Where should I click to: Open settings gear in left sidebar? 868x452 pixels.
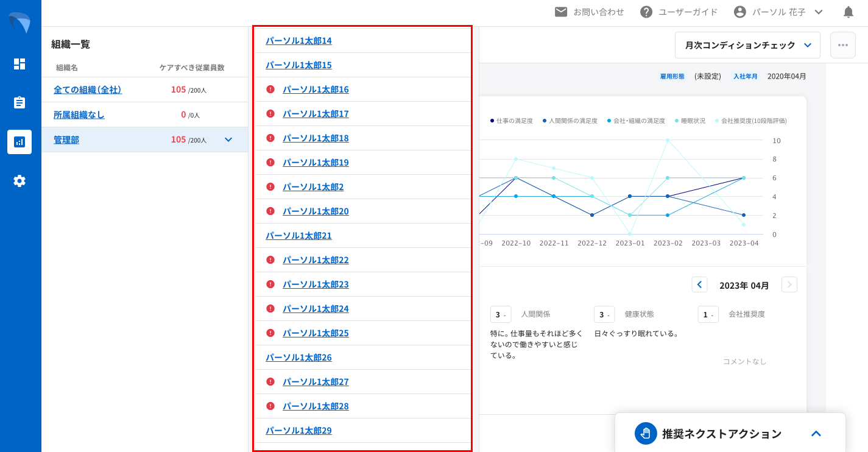coord(19,181)
